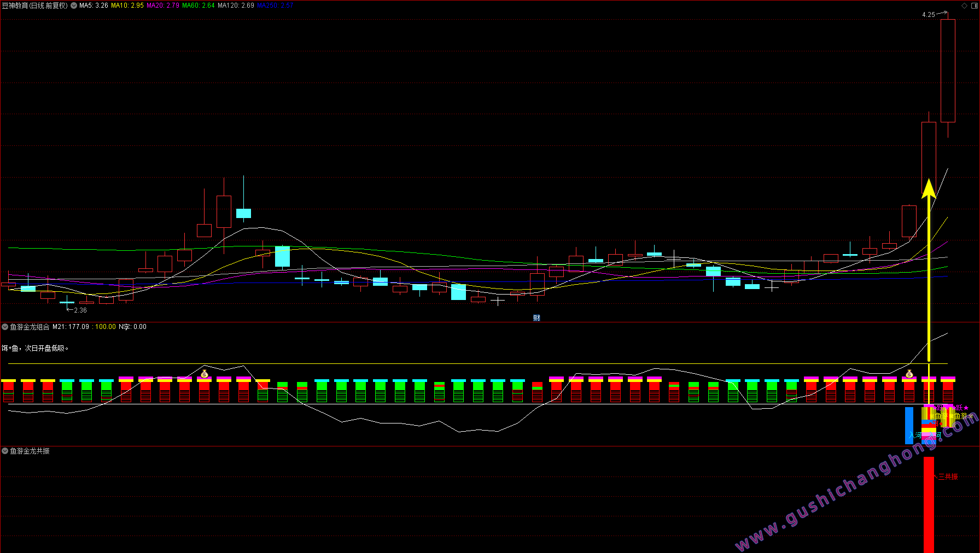Screen dimensions: 980x553
Task: Click the latest tall red candlestick body
Action: [x=948, y=70]
